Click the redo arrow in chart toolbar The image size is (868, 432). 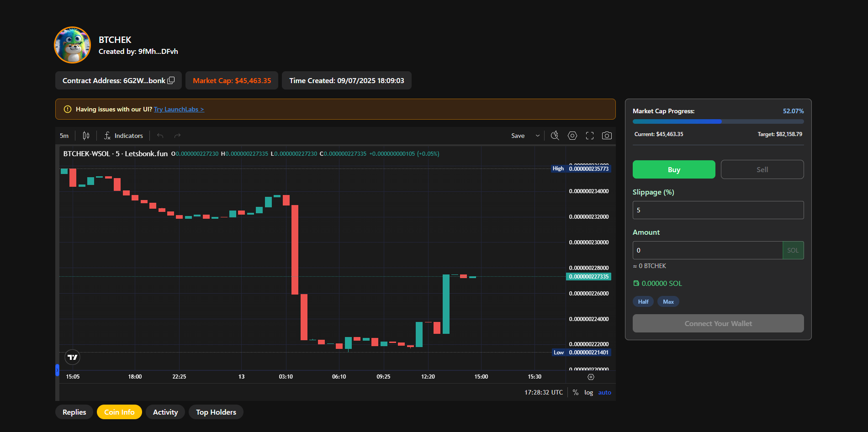pyautogui.click(x=177, y=136)
